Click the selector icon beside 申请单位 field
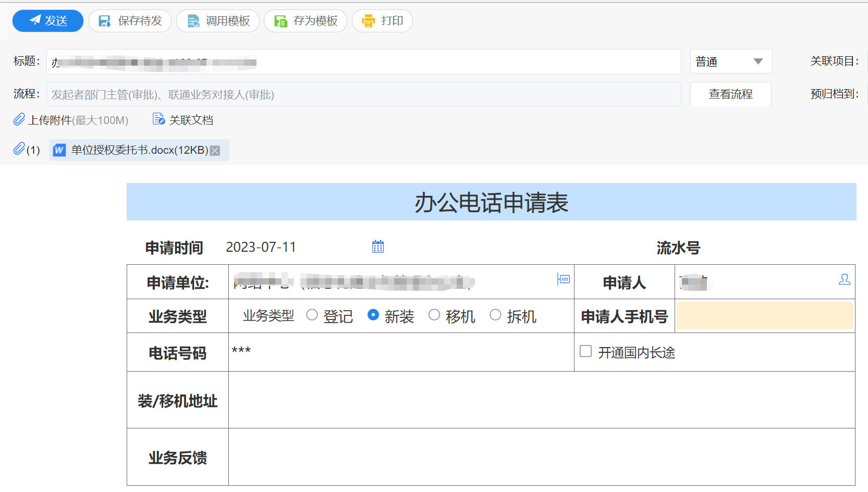 (564, 279)
